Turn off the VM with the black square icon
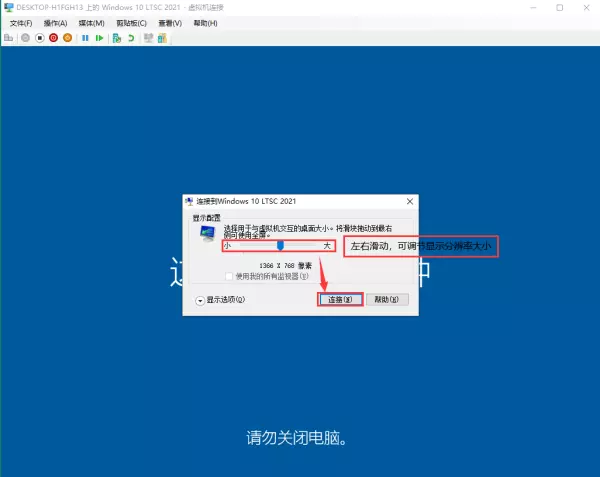600x477 pixels. tap(39, 38)
